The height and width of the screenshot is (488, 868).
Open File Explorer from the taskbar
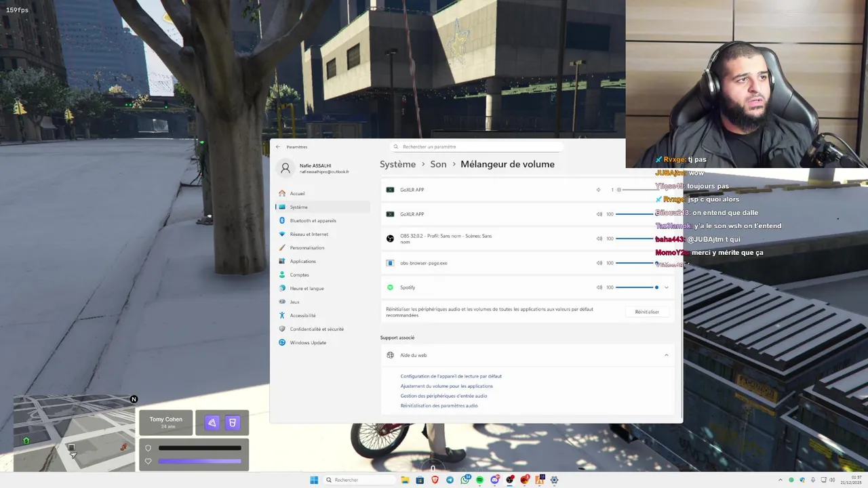coord(405,480)
